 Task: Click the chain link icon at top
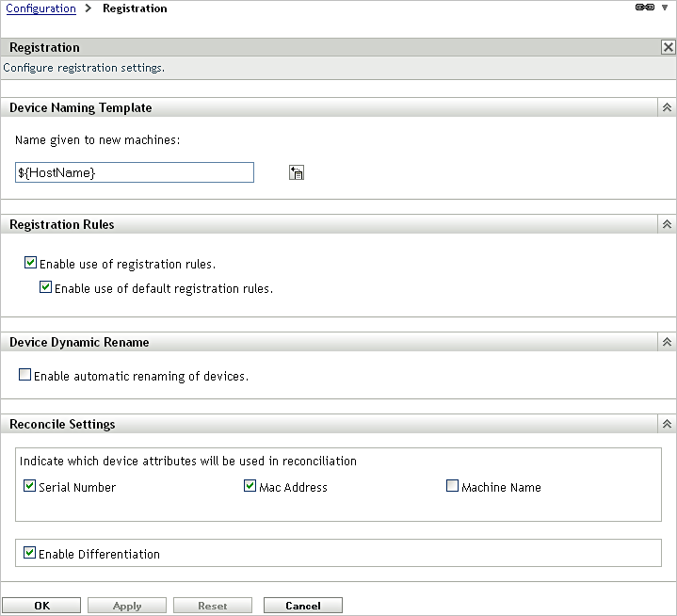[645, 8]
